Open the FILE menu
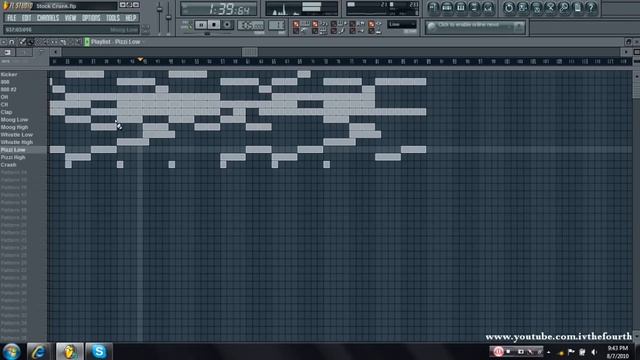The height and width of the screenshot is (360, 640). [11, 18]
